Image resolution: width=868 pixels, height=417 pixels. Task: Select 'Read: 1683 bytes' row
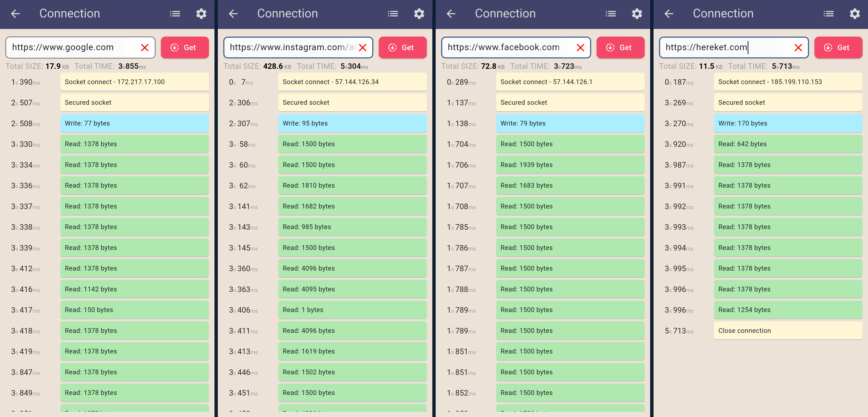click(570, 185)
